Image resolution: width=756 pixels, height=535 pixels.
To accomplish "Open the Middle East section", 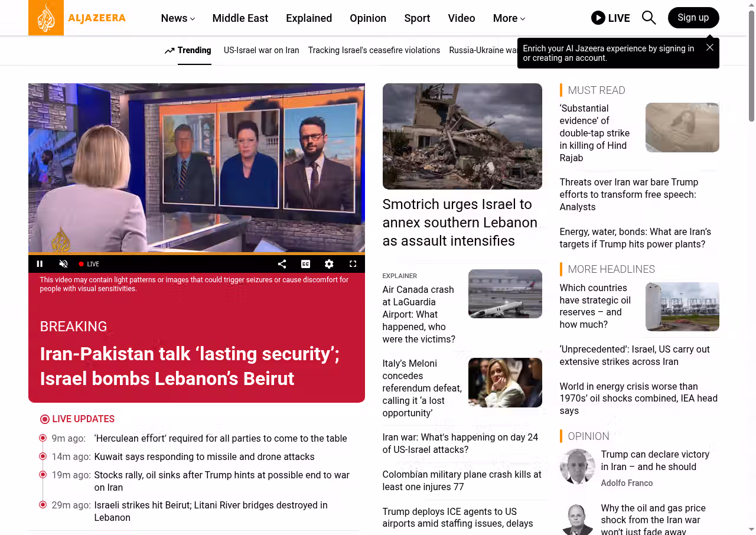I will (240, 18).
